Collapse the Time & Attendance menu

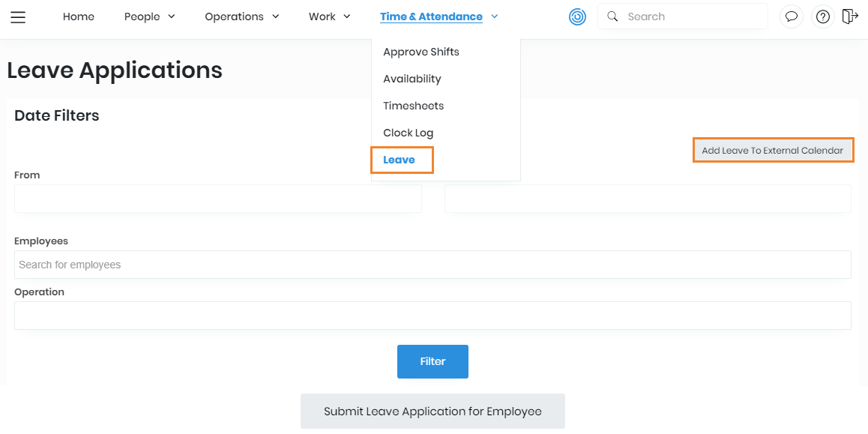438,16
